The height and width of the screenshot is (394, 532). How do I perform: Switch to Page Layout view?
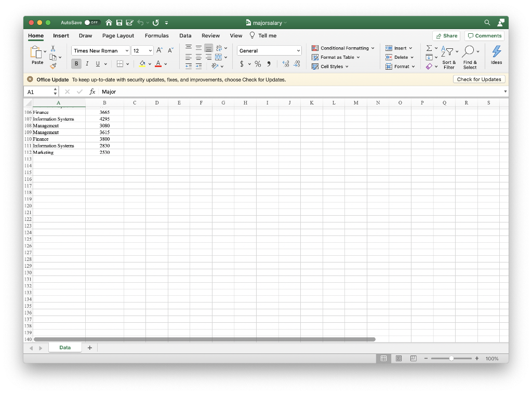pyautogui.click(x=398, y=358)
